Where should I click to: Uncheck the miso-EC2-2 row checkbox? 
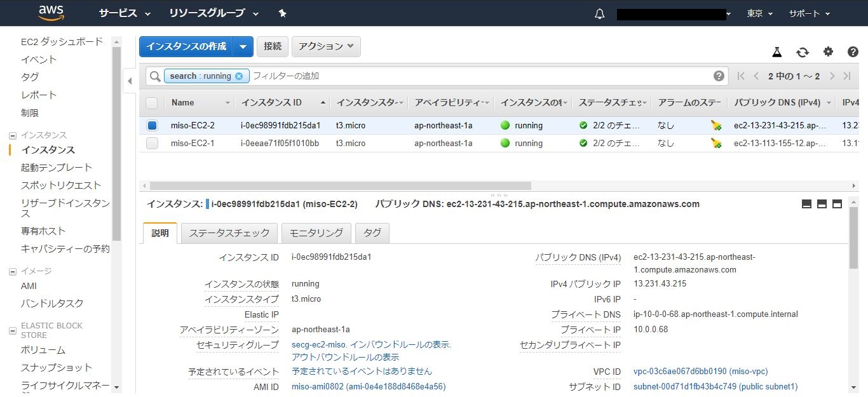point(152,126)
